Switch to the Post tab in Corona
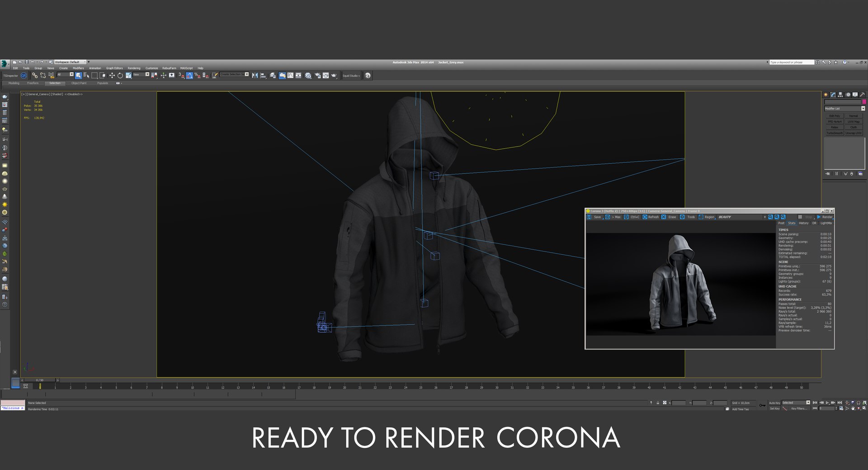The width and height of the screenshot is (868, 470). click(x=781, y=223)
